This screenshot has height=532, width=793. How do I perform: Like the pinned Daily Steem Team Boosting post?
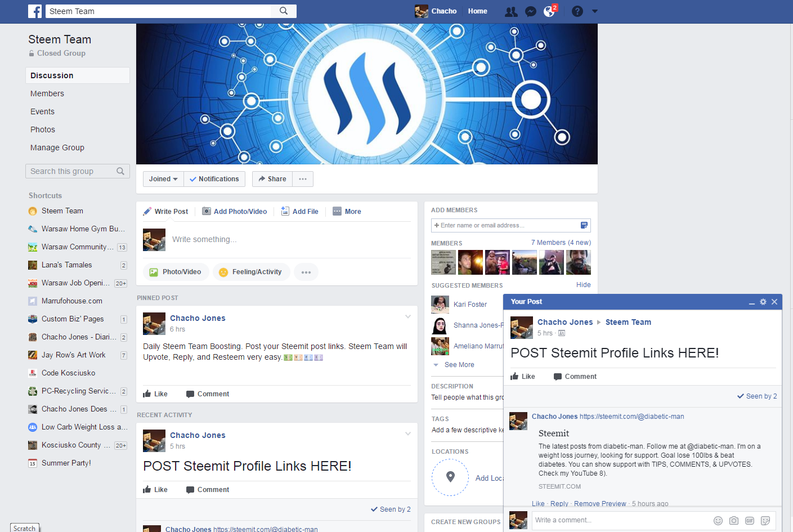click(155, 394)
